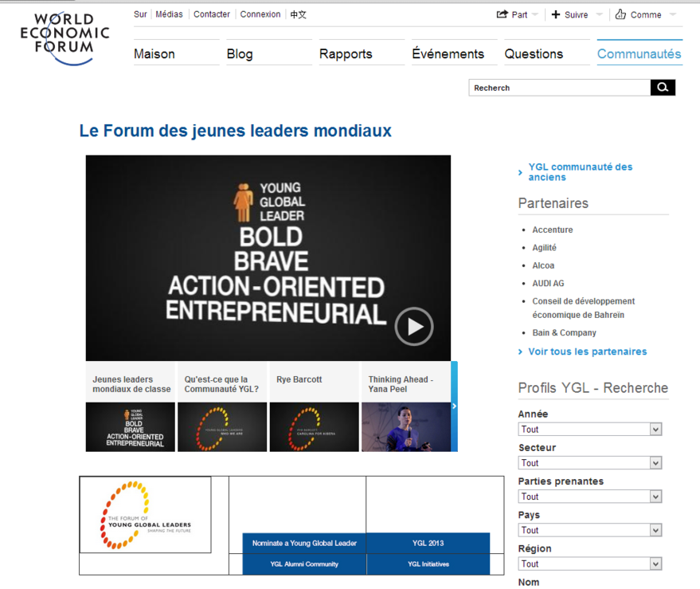
Task: Switch to the Événements tab
Action: [448, 53]
